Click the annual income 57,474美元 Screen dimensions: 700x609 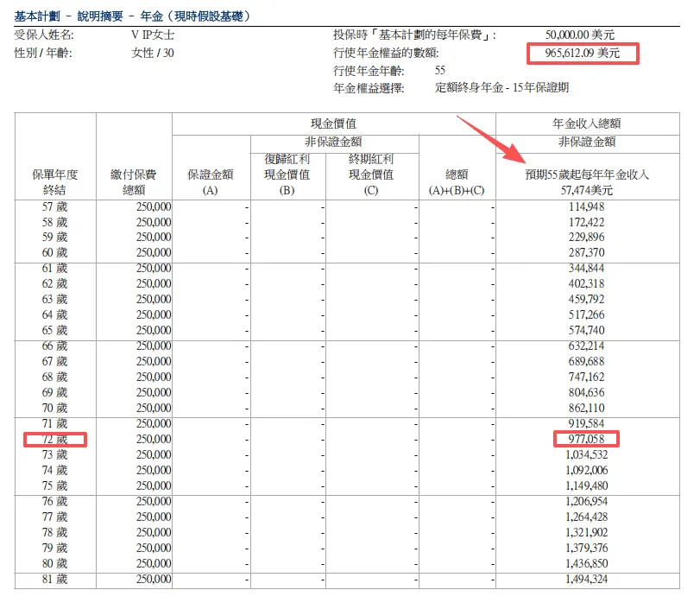pyautogui.click(x=587, y=190)
